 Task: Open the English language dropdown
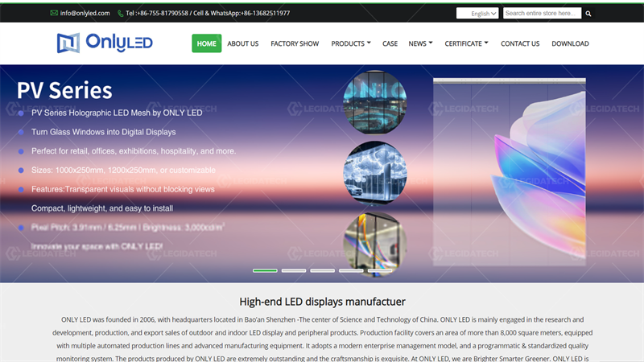(x=477, y=13)
